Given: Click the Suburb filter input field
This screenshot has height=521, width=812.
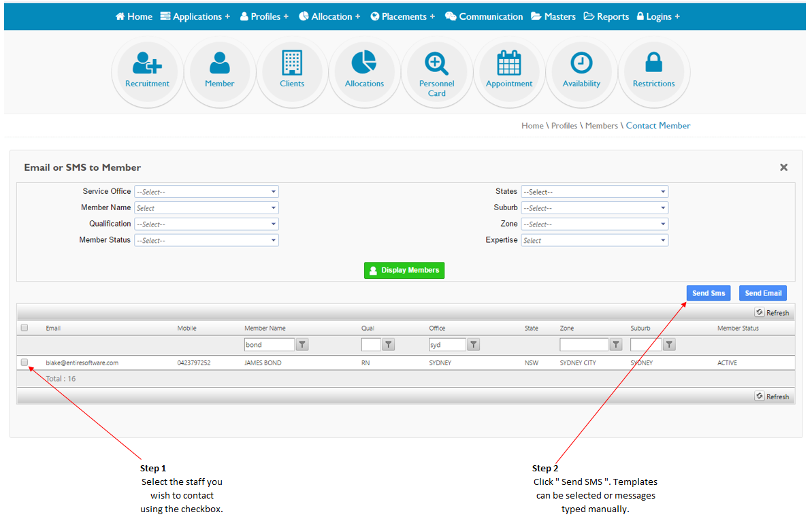Looking at the screenshot, I should click(x=646, y=345).
